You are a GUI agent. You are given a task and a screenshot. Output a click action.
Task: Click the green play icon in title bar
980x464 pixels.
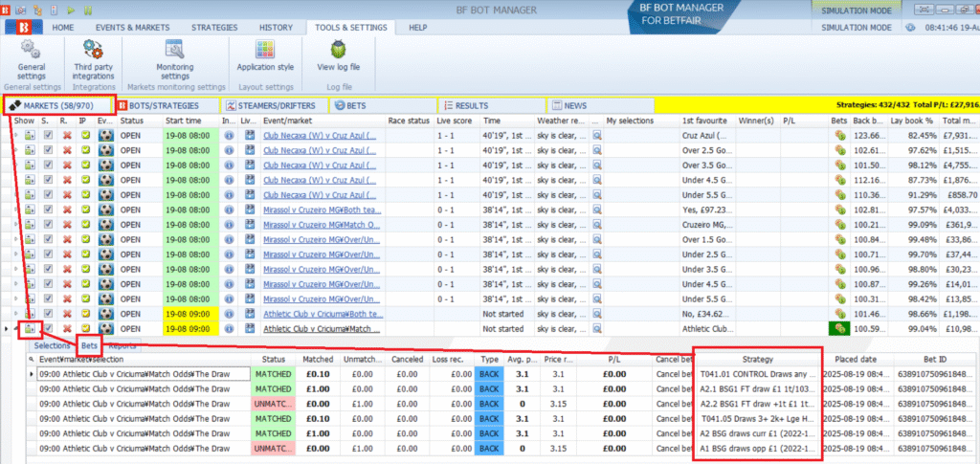tap(71, 10)
